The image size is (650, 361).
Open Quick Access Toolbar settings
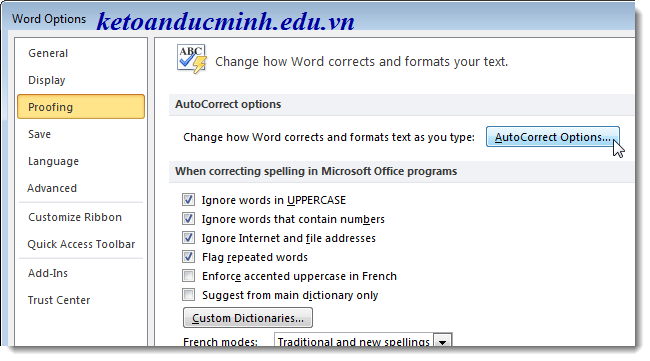(x=81, y=244)
